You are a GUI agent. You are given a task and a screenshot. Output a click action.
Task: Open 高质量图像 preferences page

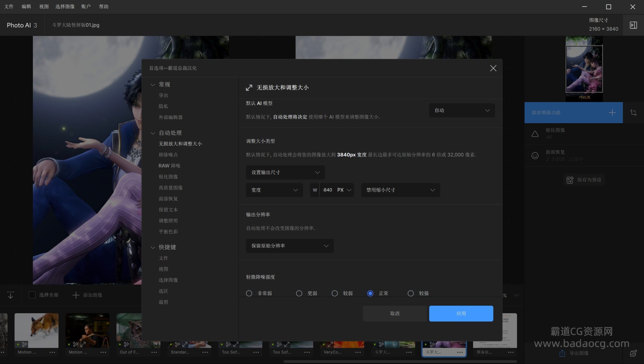[171, 188]
